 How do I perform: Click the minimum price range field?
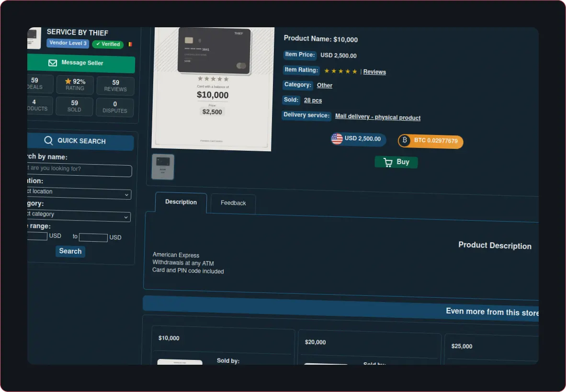coord(37,235)
